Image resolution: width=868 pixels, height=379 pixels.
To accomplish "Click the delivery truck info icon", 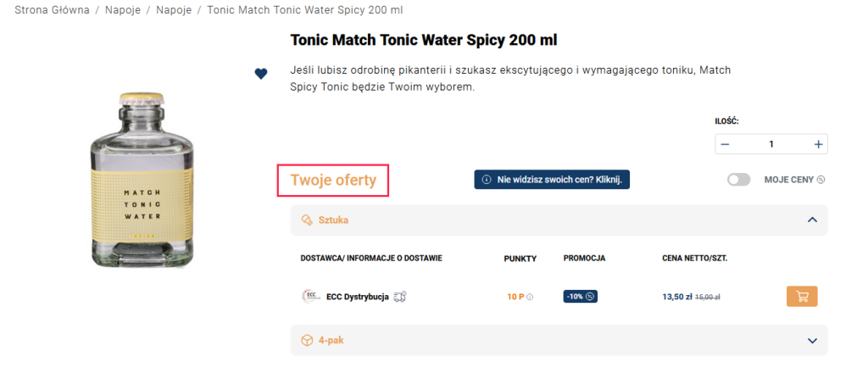I will [x=401, y=297].
